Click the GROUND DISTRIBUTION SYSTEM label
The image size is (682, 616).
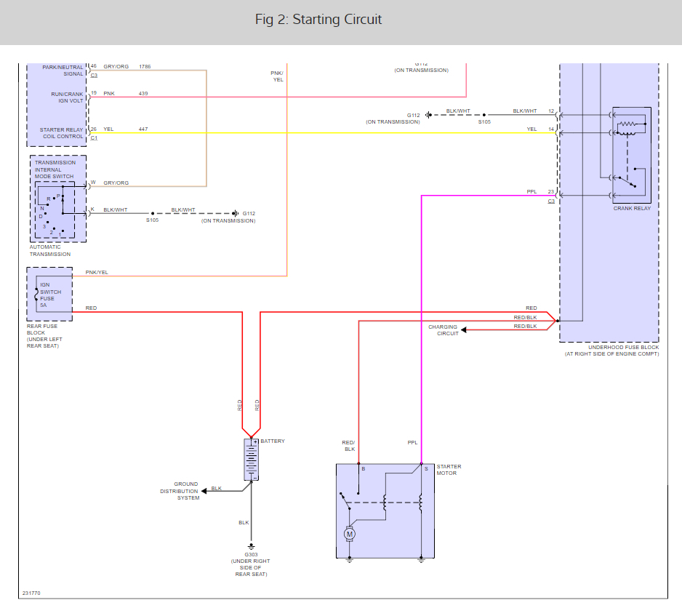(x=180, y=491)
